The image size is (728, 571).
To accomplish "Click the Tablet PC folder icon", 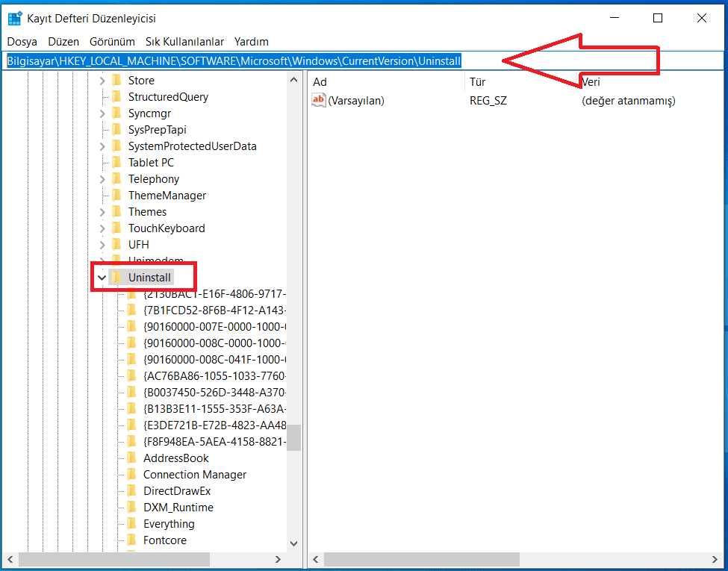I will point(117,163).
